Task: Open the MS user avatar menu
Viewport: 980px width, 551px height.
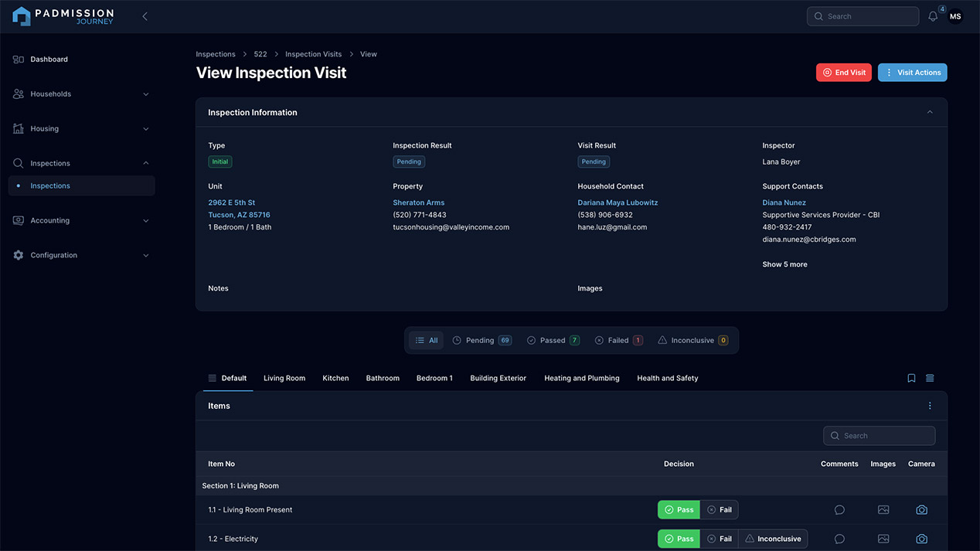Action: (955, 16)
